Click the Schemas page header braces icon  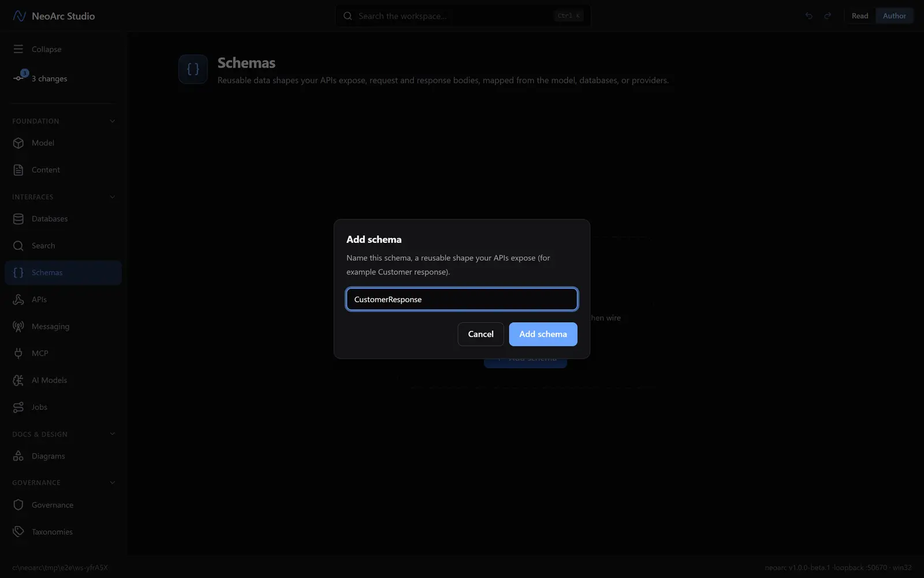coord(193,69)
